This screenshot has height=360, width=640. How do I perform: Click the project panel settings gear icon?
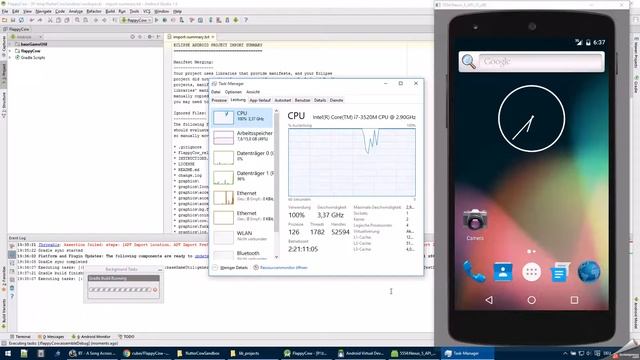(x=149, y=37)
